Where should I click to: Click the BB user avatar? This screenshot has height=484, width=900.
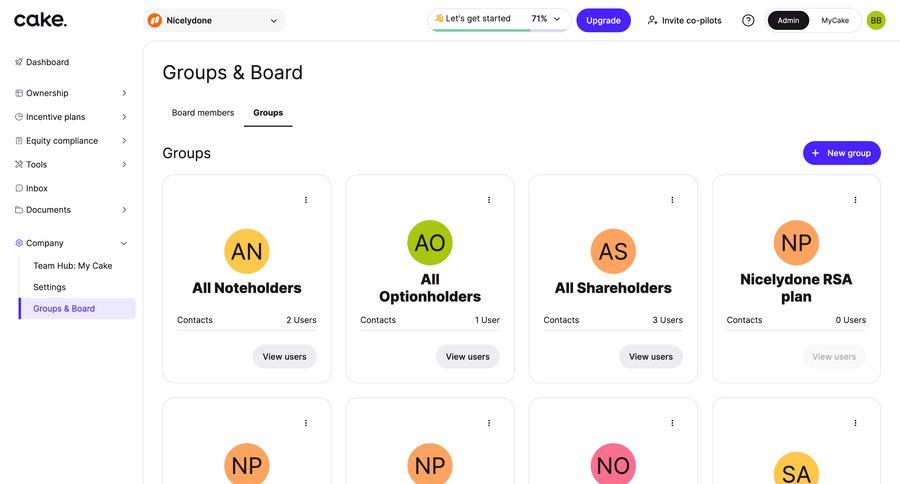point(876,20)
